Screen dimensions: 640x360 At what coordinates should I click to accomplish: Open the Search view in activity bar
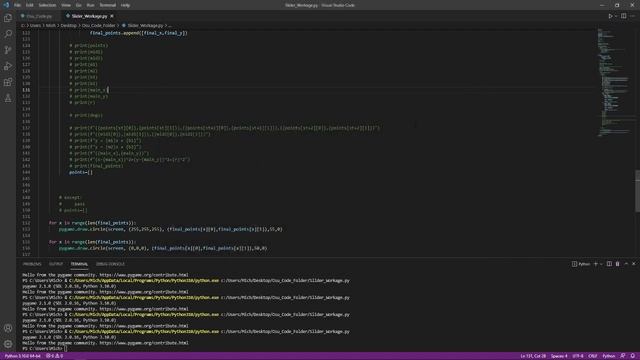tap(8, 34)
